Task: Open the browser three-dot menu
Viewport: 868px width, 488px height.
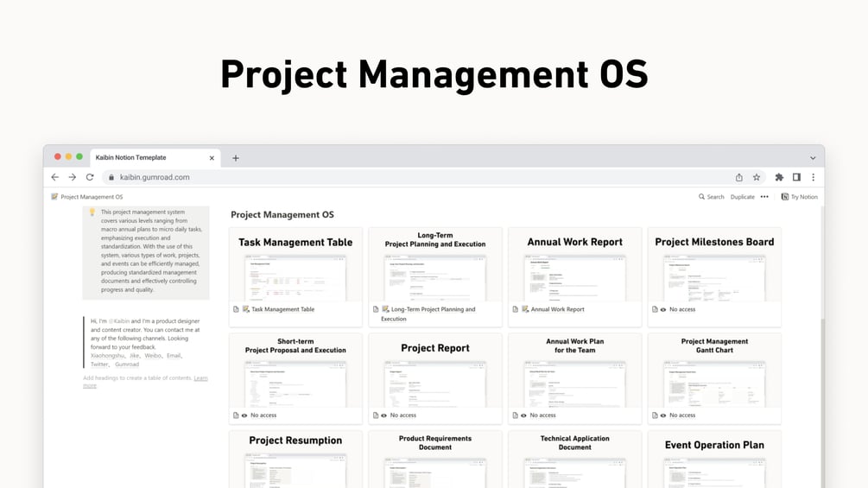Action: (814, 177)
